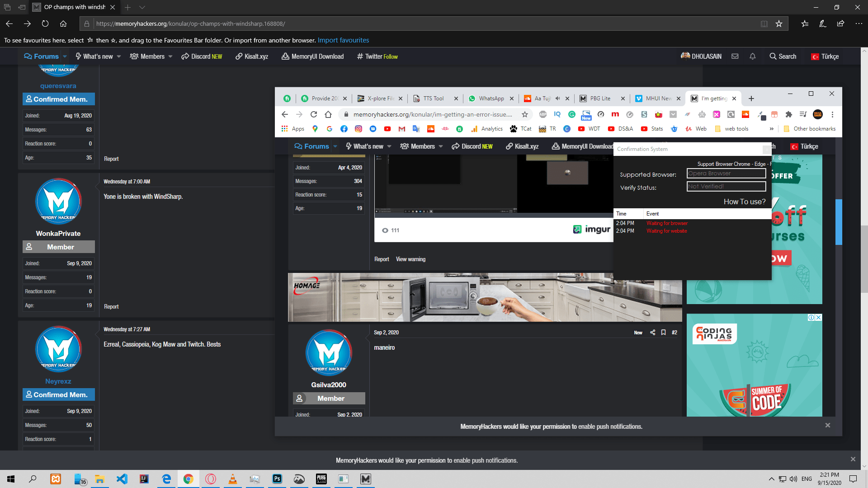This screenshot has width=868, height=488.
Task: Open Edge tab preview icon at top left
Action: click(x=7, y=7)
